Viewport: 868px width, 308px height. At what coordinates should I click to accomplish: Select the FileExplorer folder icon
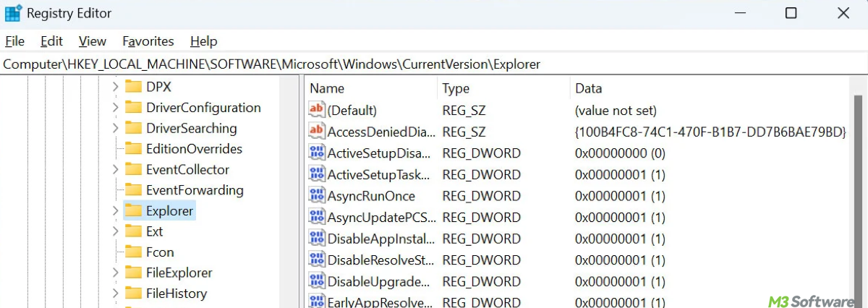click(133, 273)
